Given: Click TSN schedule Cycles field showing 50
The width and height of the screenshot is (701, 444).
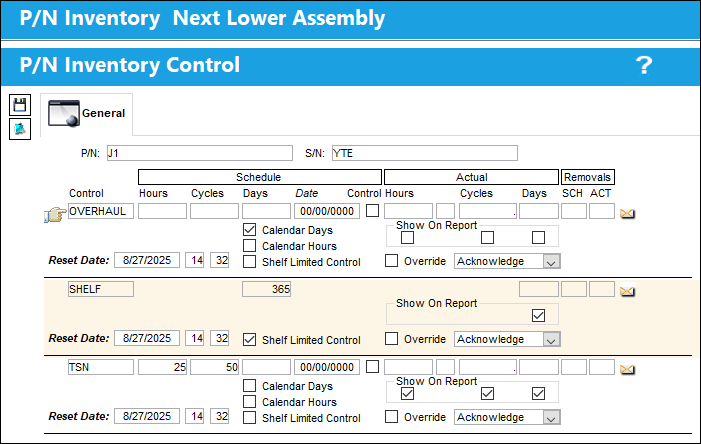Looking at the screenshot, I should (x=214, y=367).
